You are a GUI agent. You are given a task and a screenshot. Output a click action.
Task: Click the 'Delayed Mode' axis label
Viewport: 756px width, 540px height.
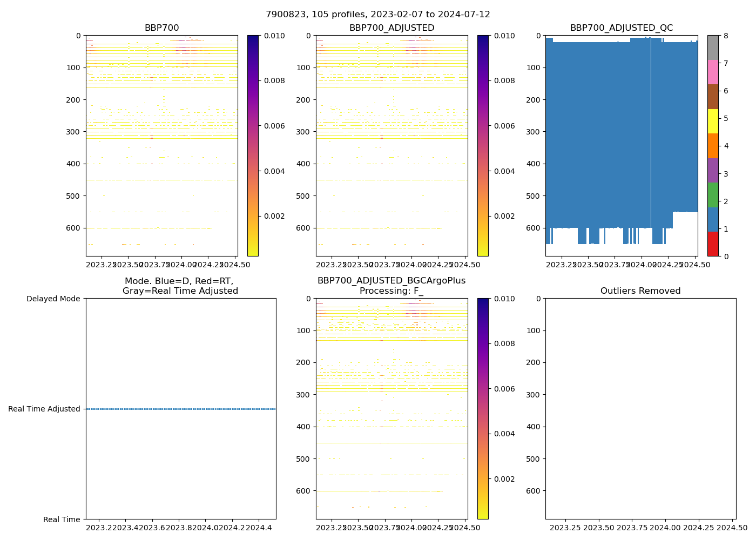(53, 299)
